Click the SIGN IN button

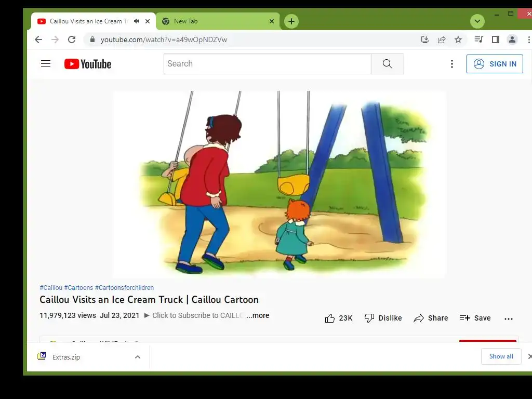point(495,64)
